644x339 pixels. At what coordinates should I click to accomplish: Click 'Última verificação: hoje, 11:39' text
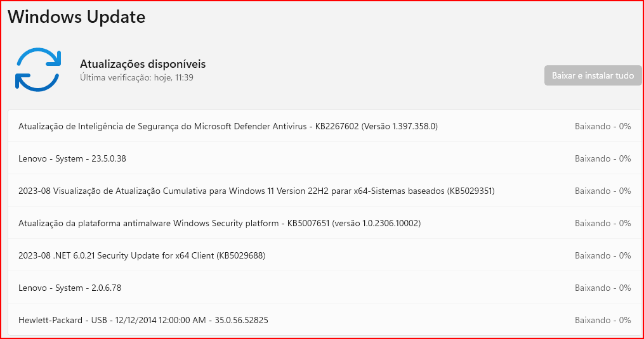pyautogui.click(x=136, y=77)
